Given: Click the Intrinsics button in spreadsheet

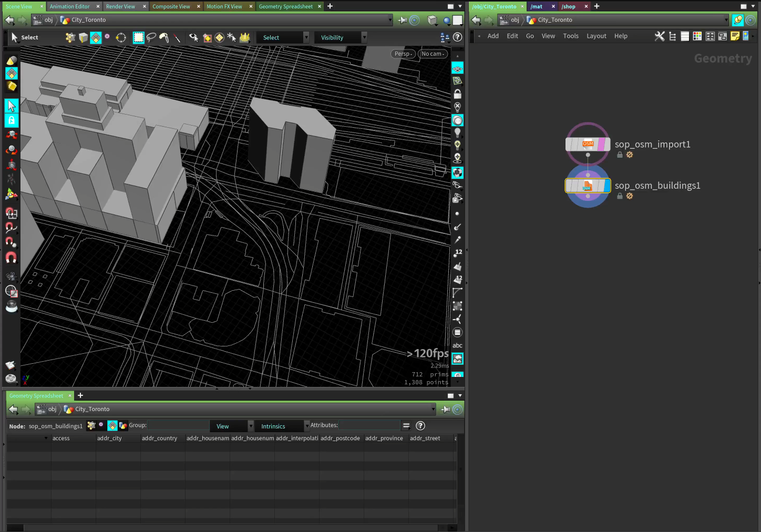Looking at the screenshot, I should pos(273,426).
